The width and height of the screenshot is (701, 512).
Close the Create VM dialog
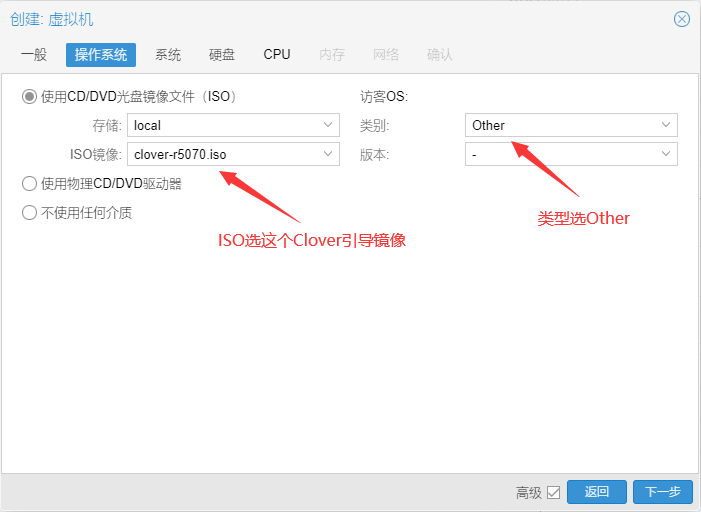pyautogui.click(x=682, y=19)
